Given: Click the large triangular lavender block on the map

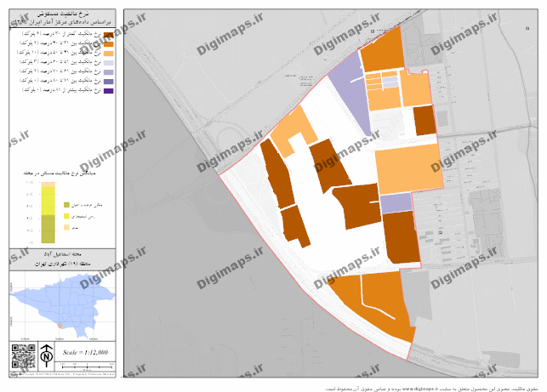Looking at the screenshot, I should pyautogui.click(x=353, y=91).
